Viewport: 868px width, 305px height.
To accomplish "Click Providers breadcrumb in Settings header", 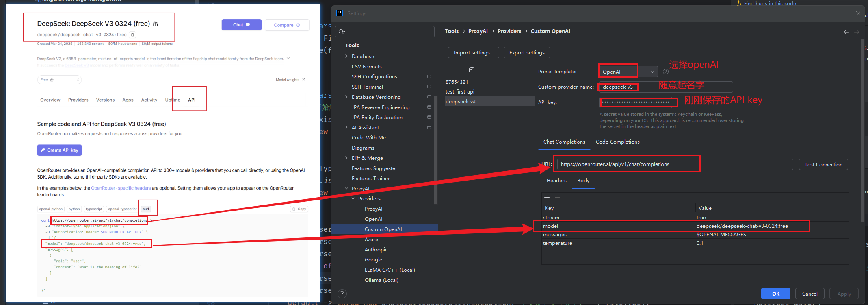I will click(x=509, y=31).
